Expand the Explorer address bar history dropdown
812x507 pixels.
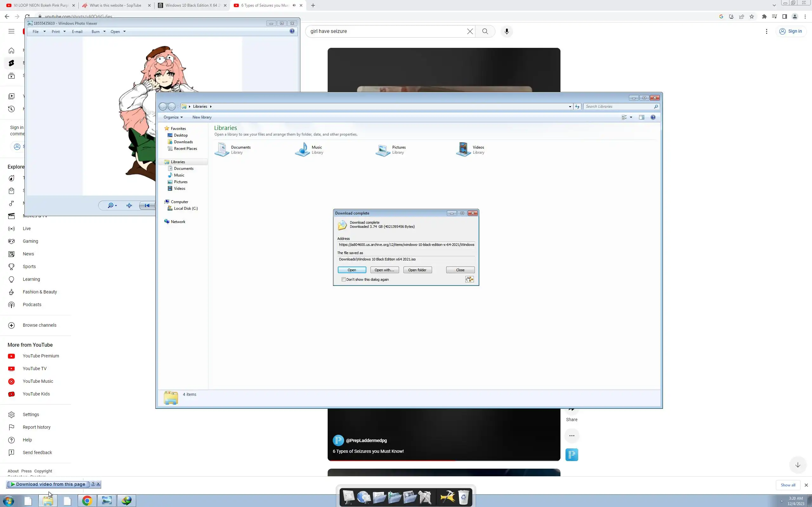(570, 107)
